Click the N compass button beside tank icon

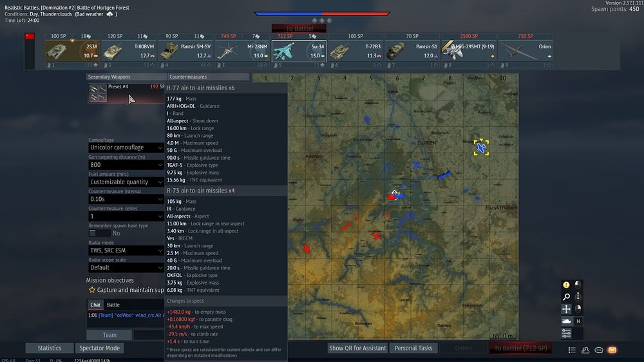point(578,321)
